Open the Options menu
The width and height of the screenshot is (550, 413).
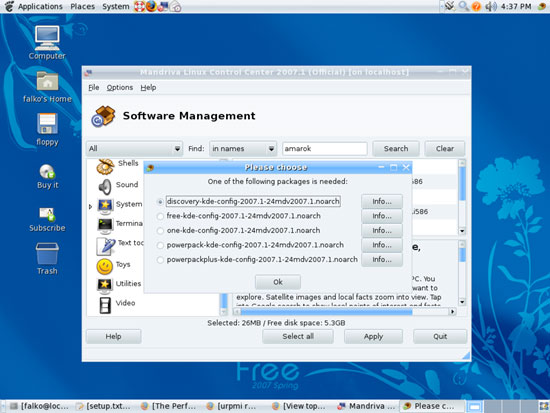click(x=120, y=87)
